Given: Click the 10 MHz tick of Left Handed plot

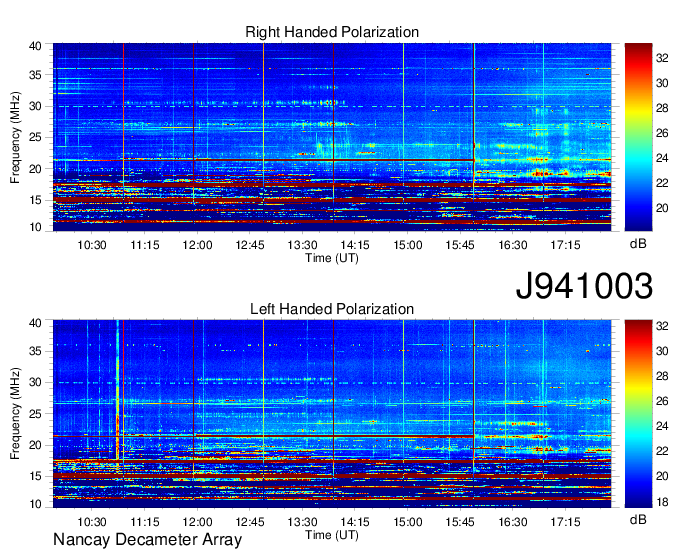Looking at the screenshot, I should (35, 504).
